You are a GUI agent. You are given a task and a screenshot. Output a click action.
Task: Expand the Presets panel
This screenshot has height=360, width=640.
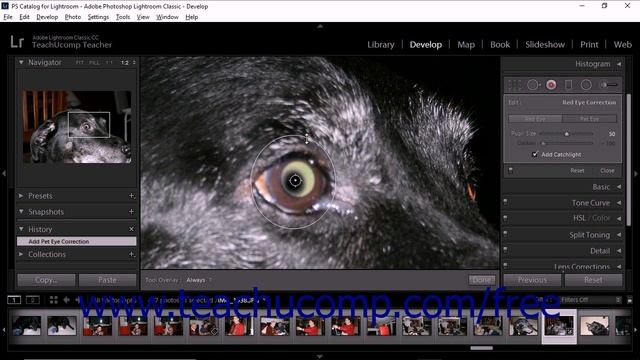[x=21, y=196]
